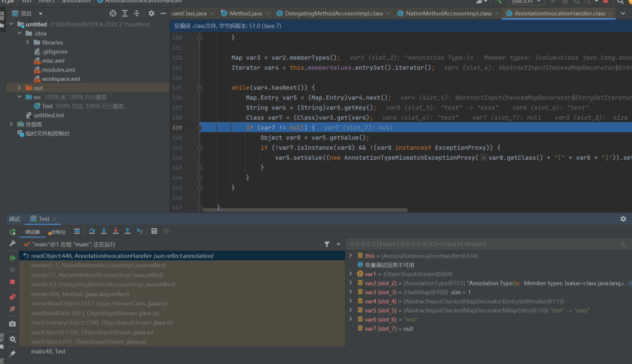Screen dimensions: 632x364
Task: Open debug sidebar gear settings
Action: click(12, 339)
